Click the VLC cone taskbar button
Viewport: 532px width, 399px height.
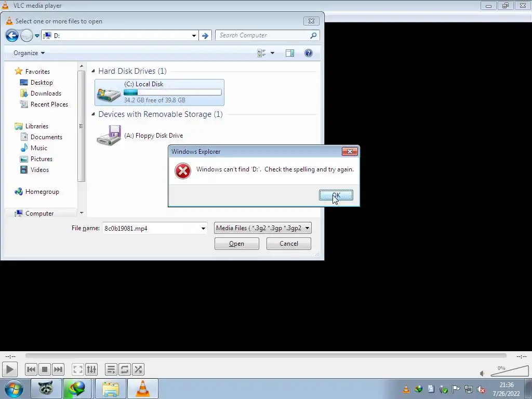click(x=142, y=389)
